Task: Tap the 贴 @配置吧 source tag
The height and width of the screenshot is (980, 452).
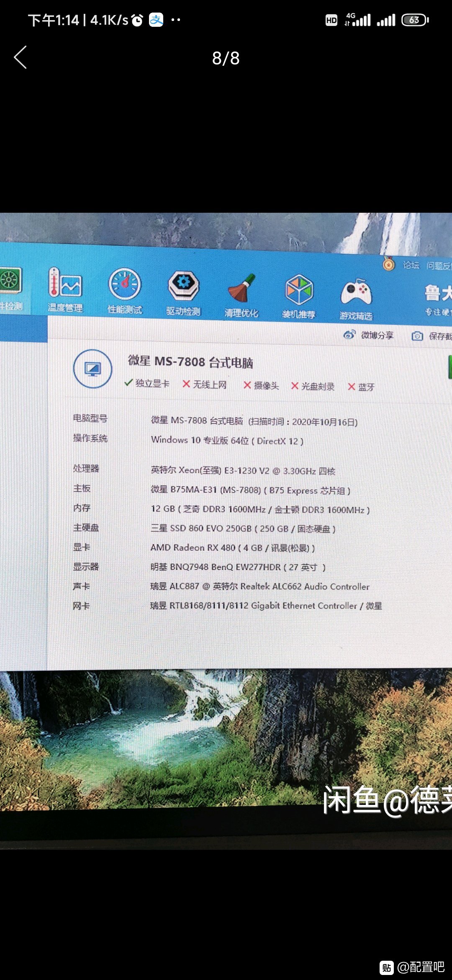Action: [x=412, y=967]
